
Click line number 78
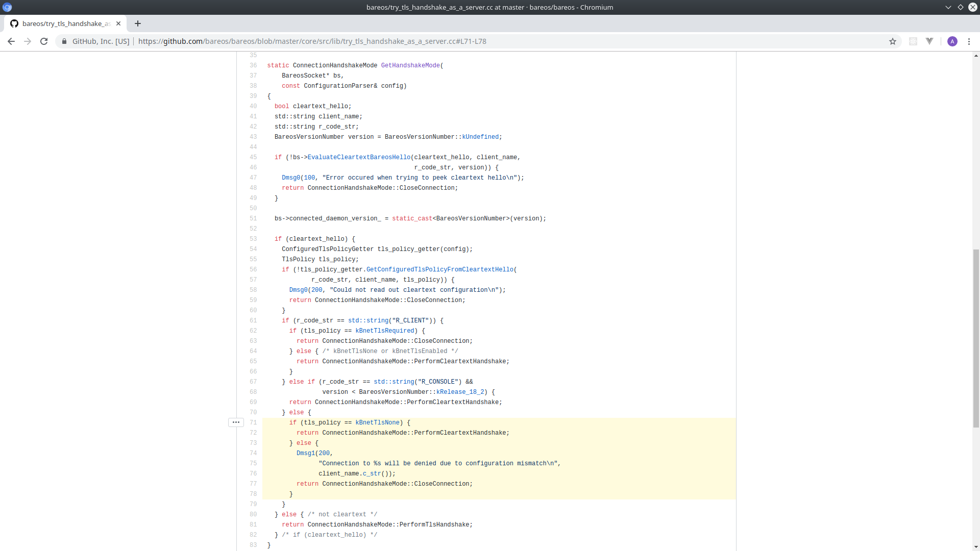pos(253,494)
